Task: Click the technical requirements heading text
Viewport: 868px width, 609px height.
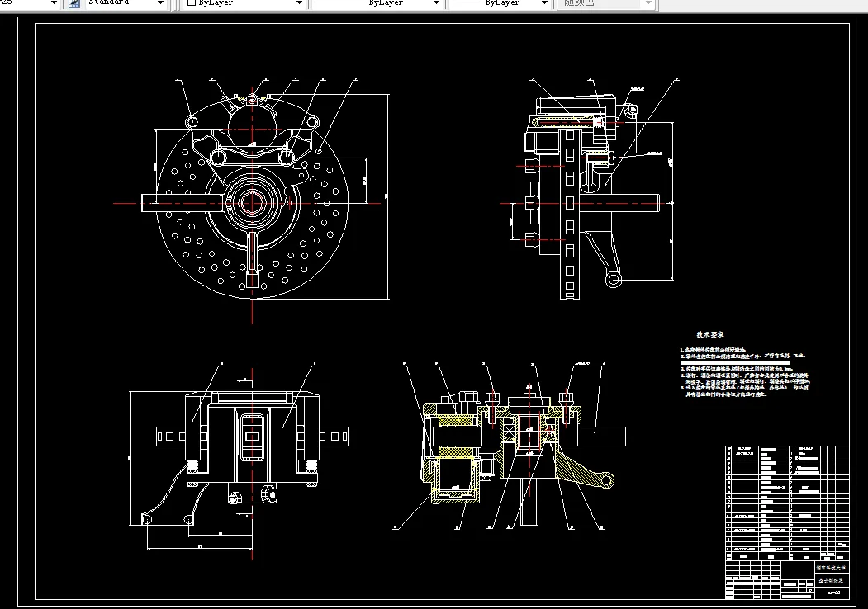Action: coord(709,334)
